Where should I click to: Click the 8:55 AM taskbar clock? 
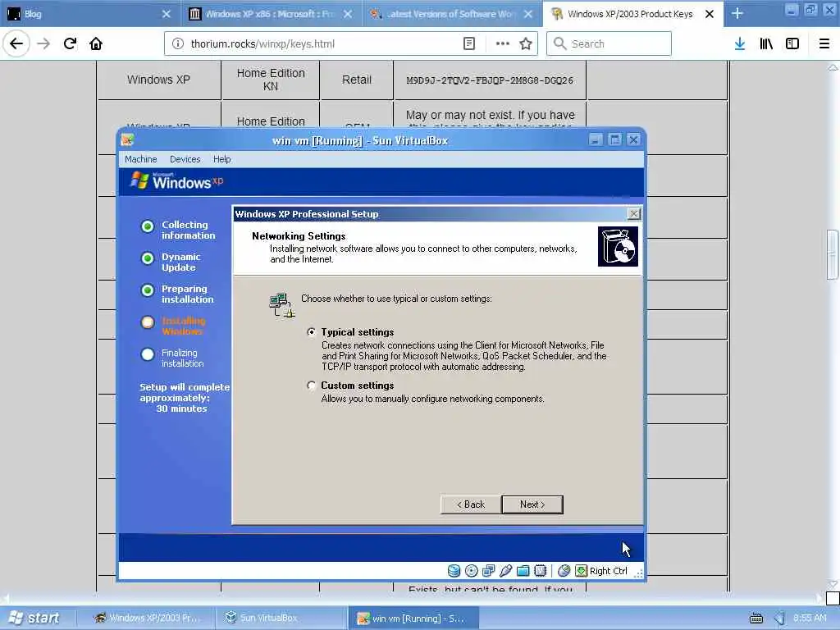tap(810, 619)
